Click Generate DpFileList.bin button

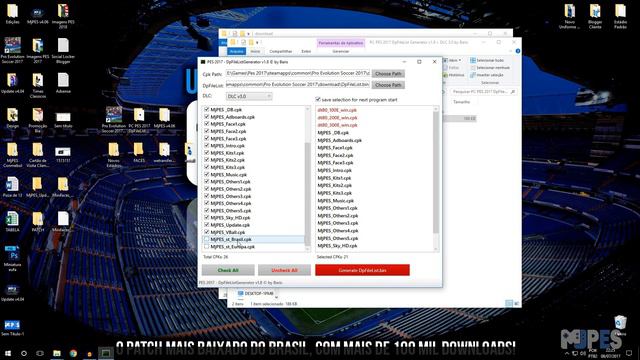point(362,270)
